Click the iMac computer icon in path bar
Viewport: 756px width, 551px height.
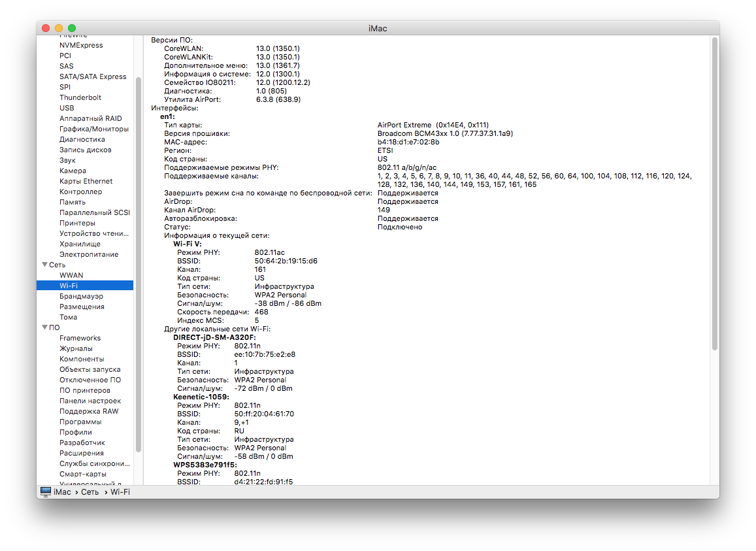point(46,492)
